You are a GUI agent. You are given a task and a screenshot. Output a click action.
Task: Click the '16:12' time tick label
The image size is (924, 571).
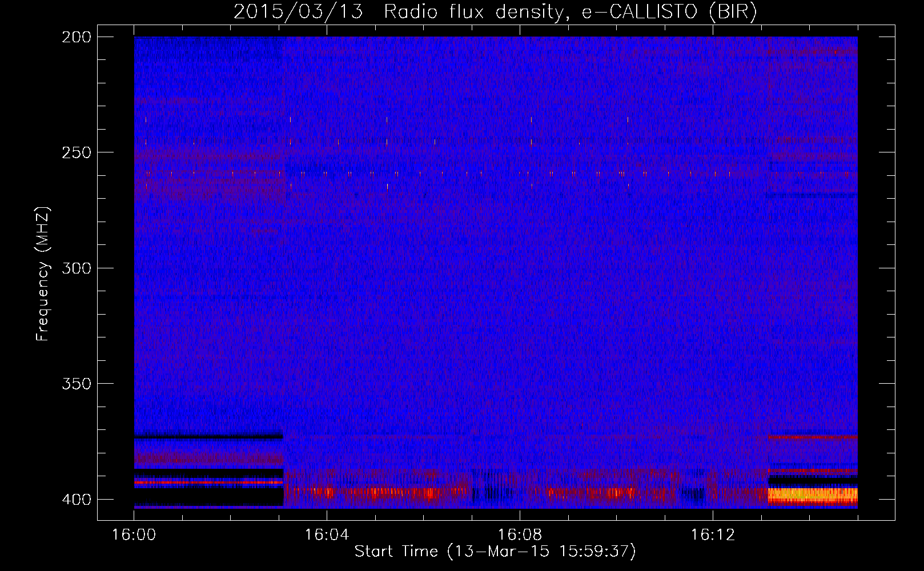tap(713, 535)
